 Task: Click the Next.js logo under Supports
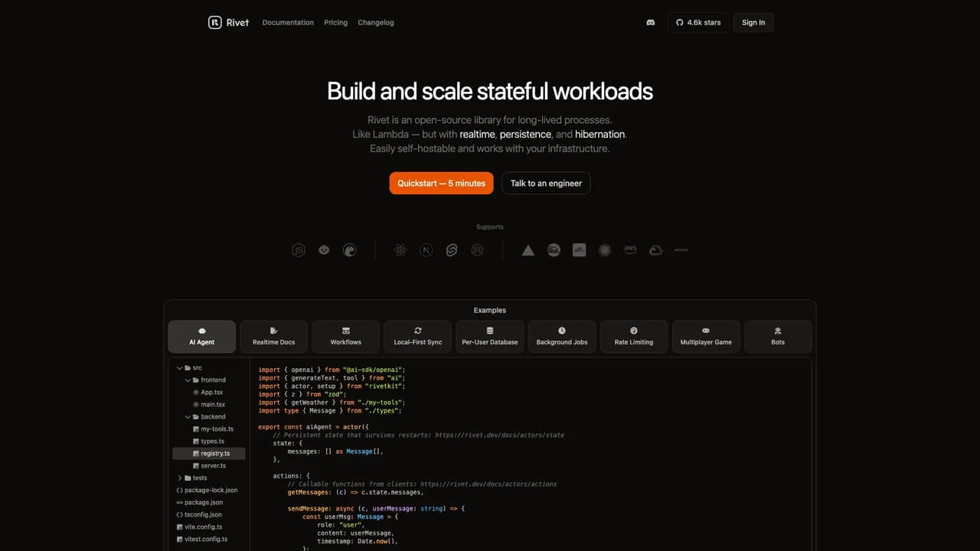click(x=426, y=250)
